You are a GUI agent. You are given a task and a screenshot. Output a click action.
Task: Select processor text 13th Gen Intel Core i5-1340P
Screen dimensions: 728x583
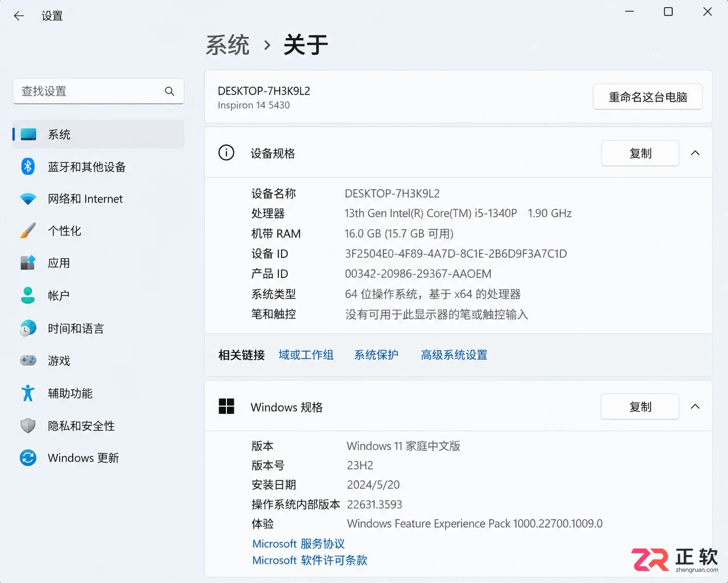[x=431, y=213]
